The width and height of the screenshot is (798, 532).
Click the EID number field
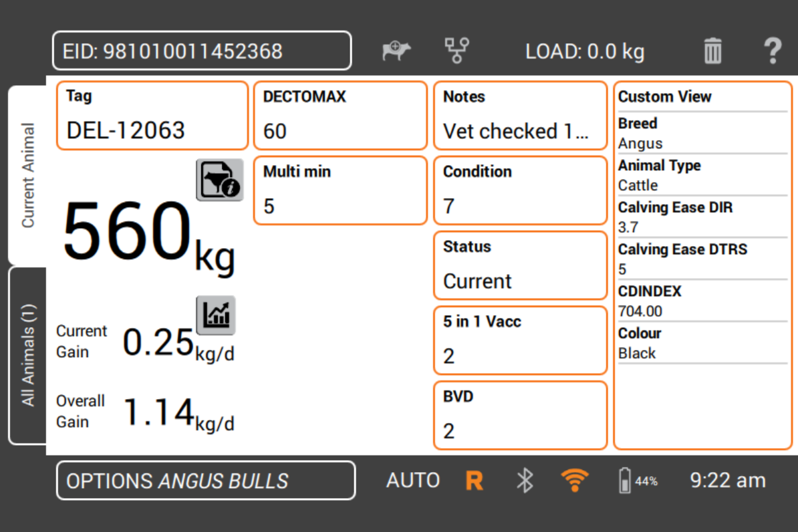201,51
